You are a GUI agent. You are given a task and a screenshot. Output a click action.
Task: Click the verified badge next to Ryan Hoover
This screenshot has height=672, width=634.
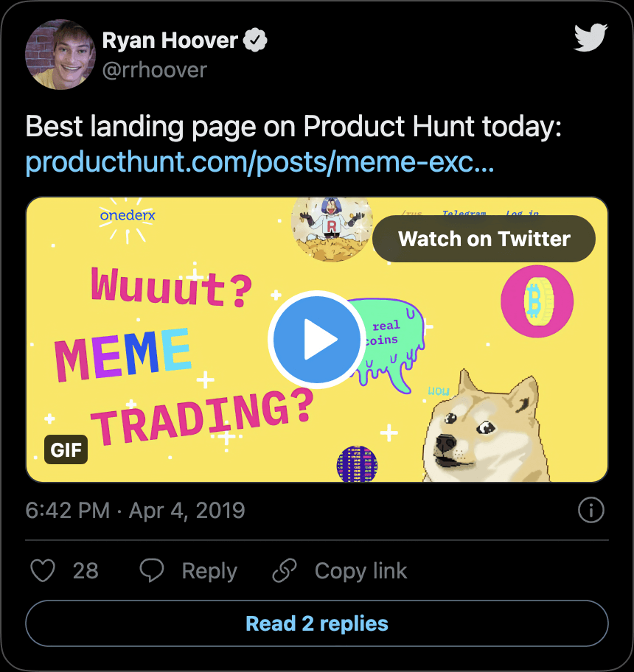tap(255, 41)
